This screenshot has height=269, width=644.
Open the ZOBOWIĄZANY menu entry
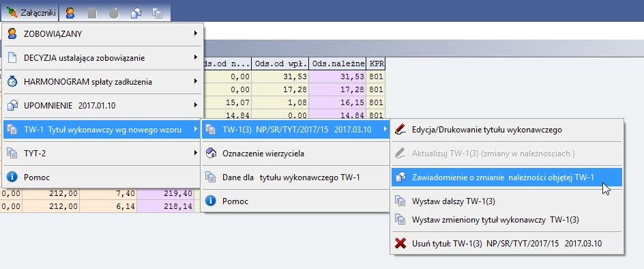[x=103, y=34]
